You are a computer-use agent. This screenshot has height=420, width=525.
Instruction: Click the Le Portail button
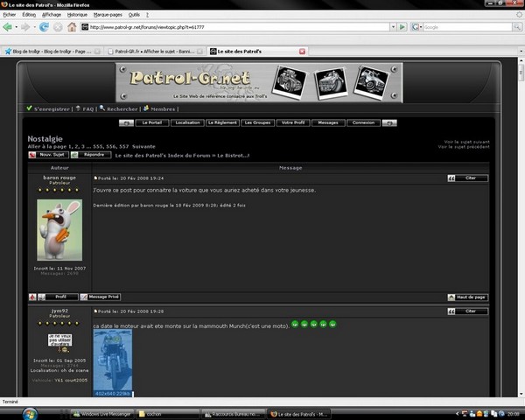(x=152, y=122)
